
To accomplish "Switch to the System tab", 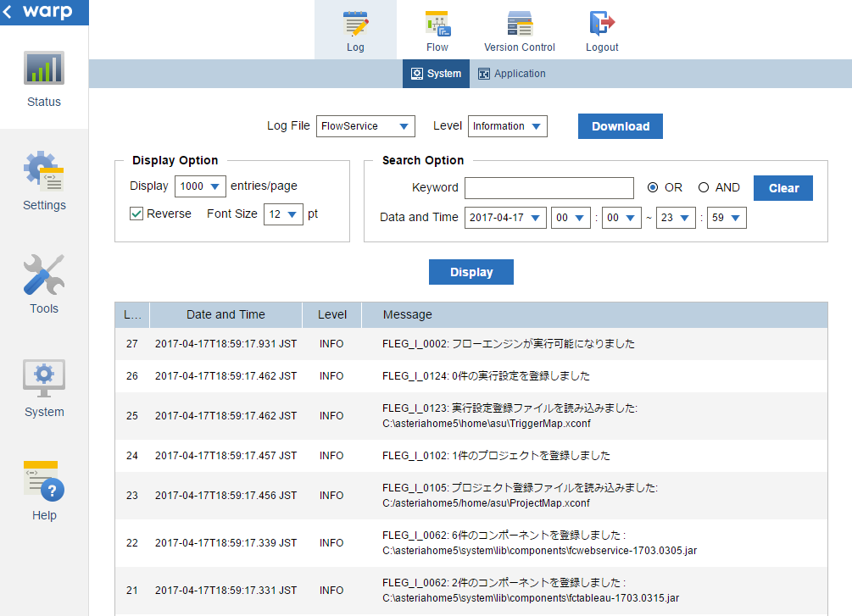I will pos(436,74).
